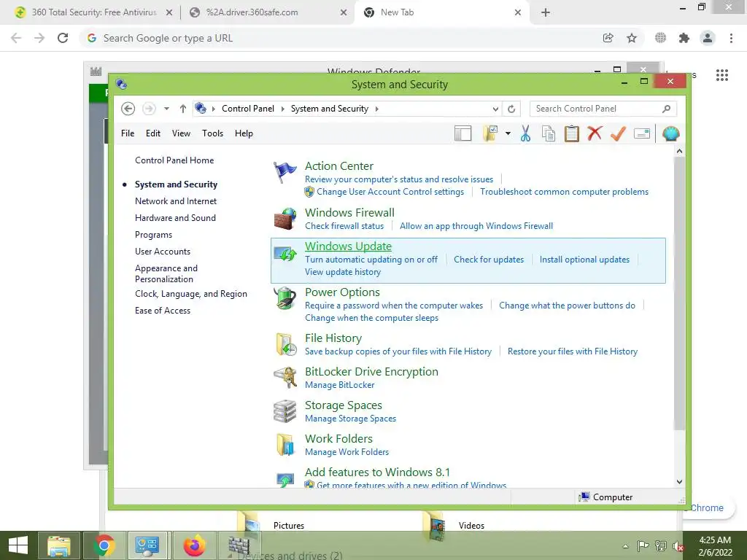Expand the Control Panel breadcrumb chevron
This screenshot has width=747, height=560.
pos(282,109)
